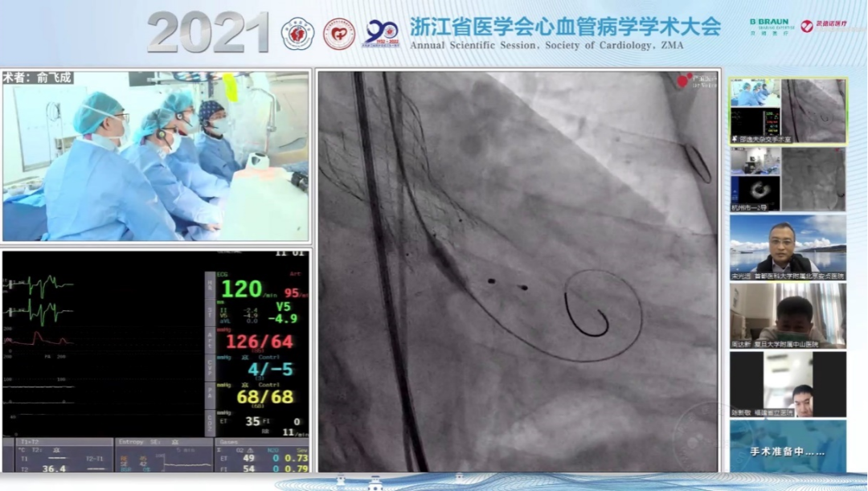Screen dimensions: 868x491
Task: Click the red recording badge on angiogram
Action: (x=684, y=80)
